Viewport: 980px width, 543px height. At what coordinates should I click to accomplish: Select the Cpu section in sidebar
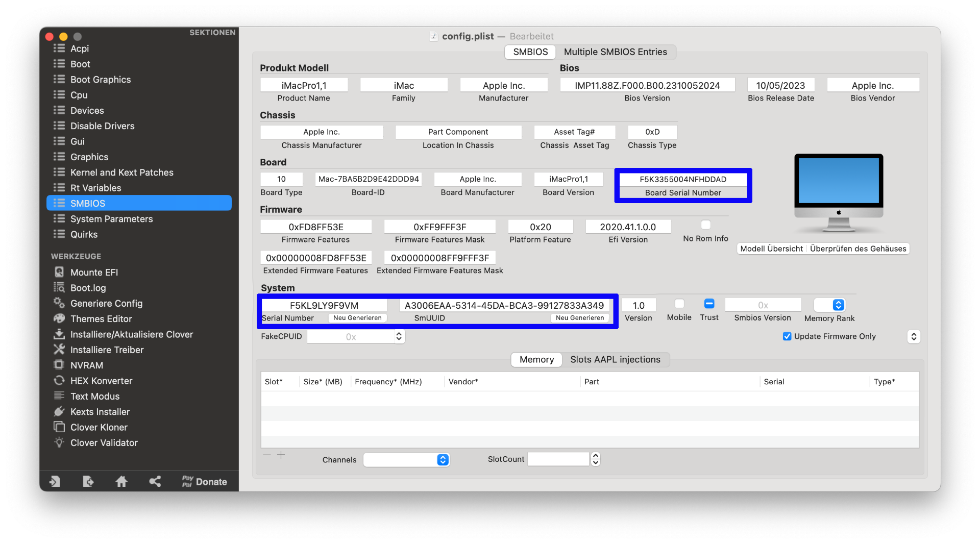[139, 95]
